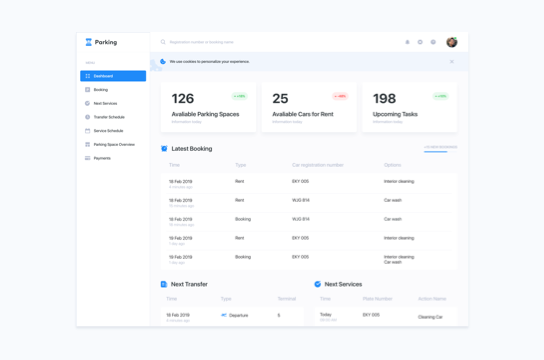Click the notification bell icon

point(407,42)
